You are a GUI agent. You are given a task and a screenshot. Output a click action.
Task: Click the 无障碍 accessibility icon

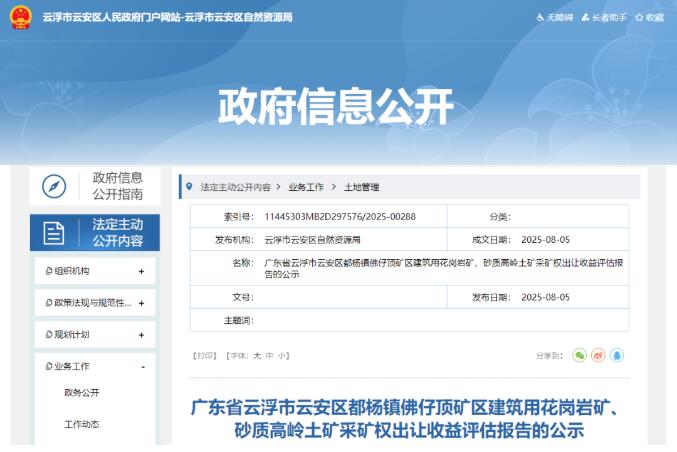(541, 18)
